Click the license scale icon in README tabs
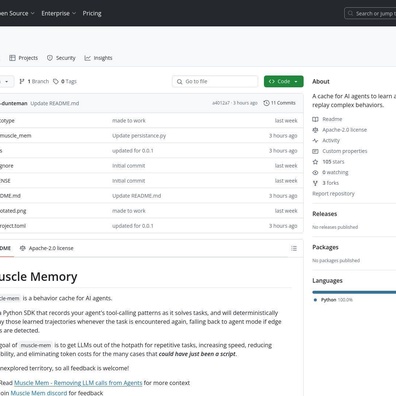This screenshot has height=396, width=396. click(23, 248)
